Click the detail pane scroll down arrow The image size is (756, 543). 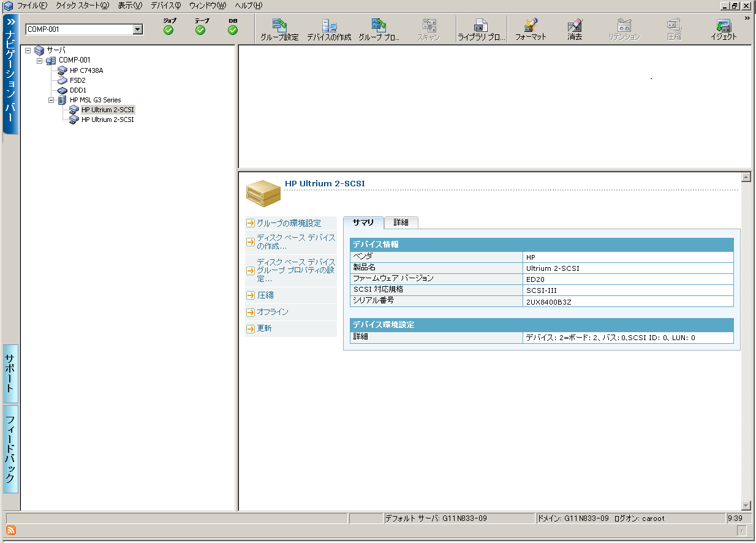[x=746, y=506]
